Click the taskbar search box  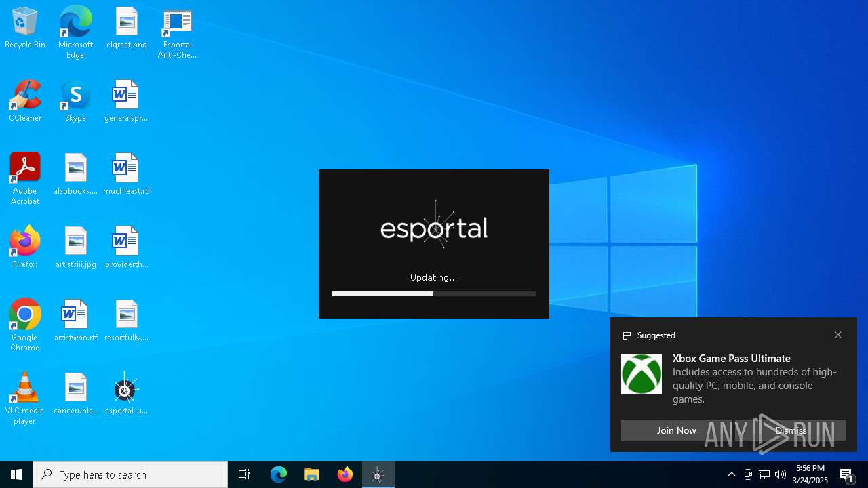(x=130, y=474)
